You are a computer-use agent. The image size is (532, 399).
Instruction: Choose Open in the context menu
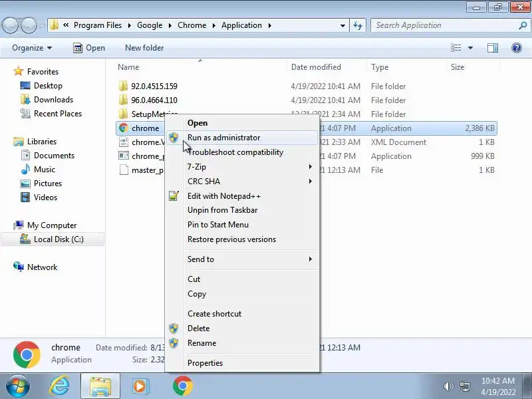point(242,123)
